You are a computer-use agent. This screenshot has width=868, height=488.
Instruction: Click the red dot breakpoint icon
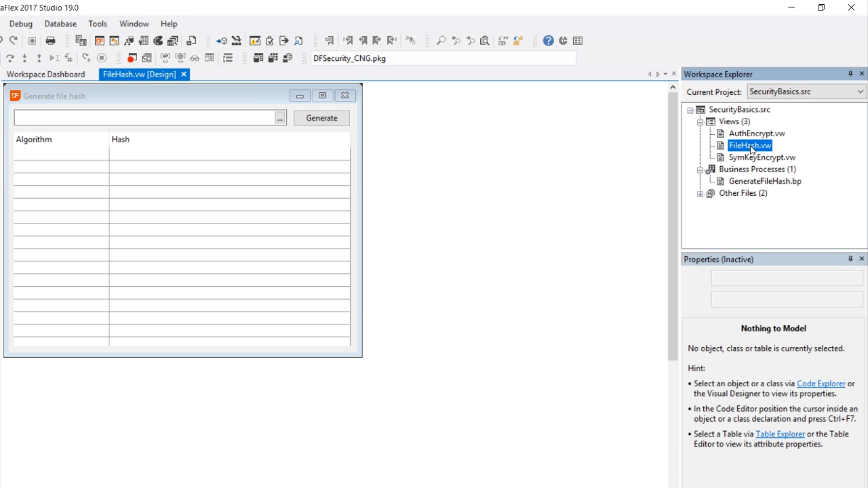pyautogui.click(x=132, y=58)
